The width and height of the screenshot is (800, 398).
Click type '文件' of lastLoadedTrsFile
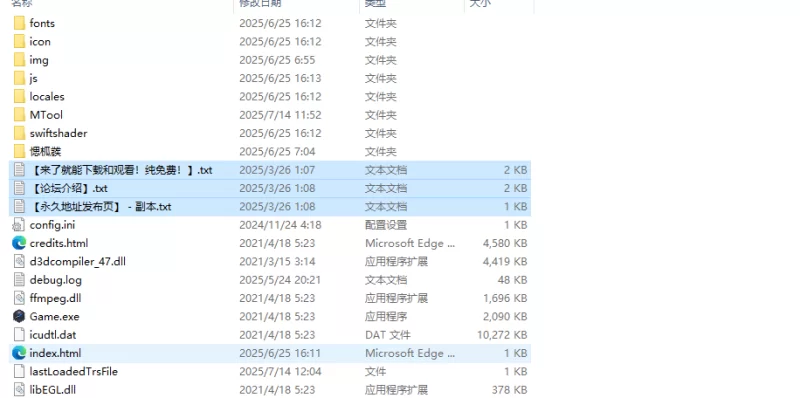(375, 371)
